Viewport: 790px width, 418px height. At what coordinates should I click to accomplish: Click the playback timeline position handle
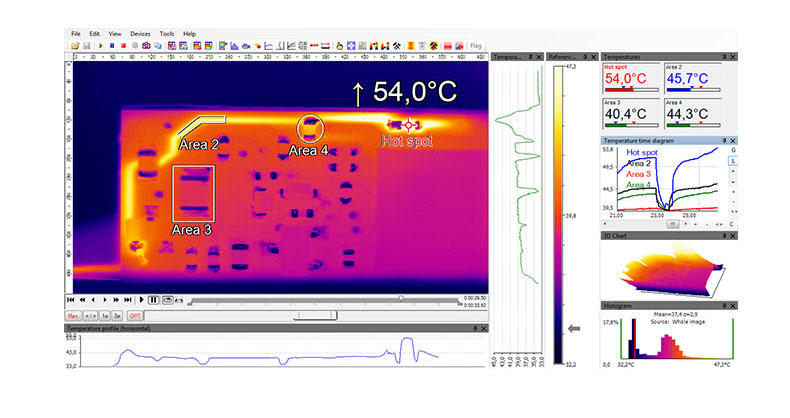tap(401, 298)
